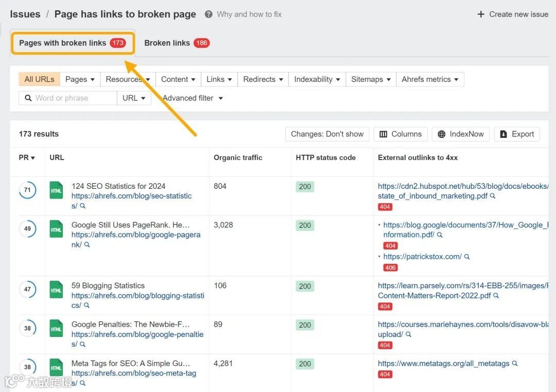This screenshot has width=556, height=392.
Task: Open the ahrefs.com/blog/google-pagerank link
Action: click(135, 235)
